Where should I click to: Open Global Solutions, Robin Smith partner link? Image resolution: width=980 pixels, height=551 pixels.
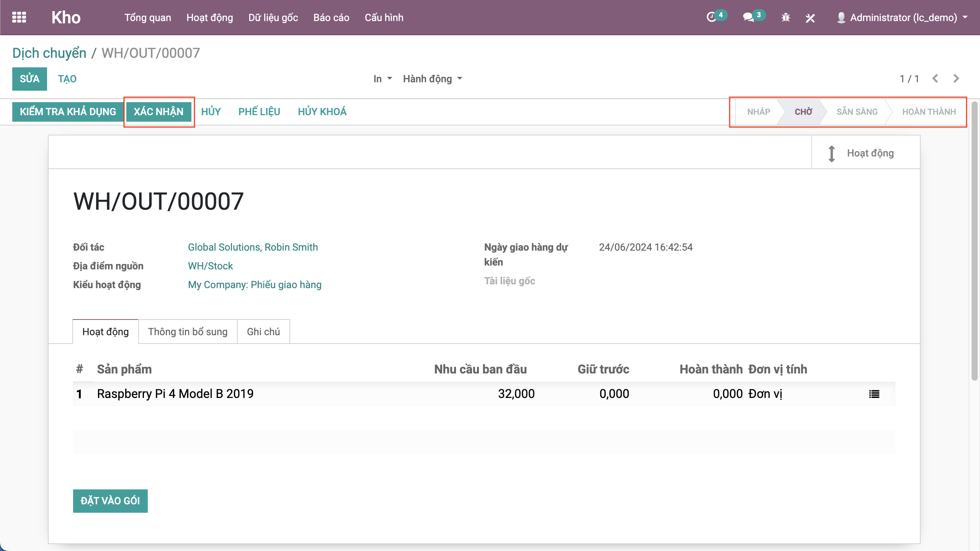[253, 247]
